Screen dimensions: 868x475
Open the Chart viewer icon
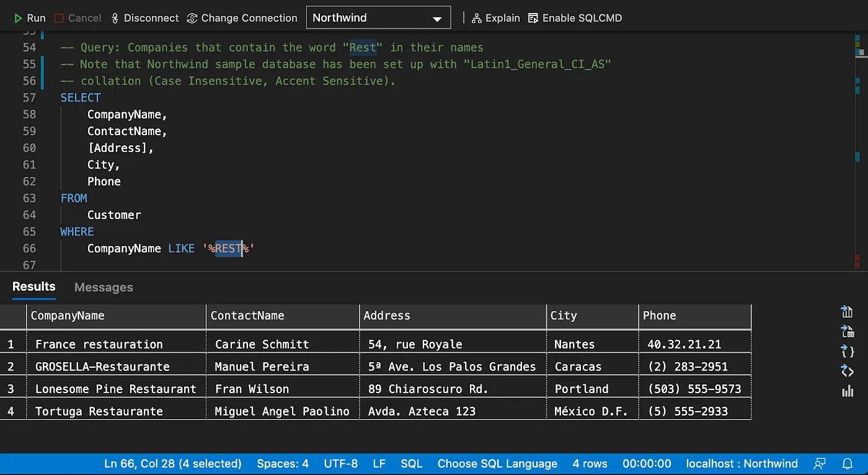point(847,391)
